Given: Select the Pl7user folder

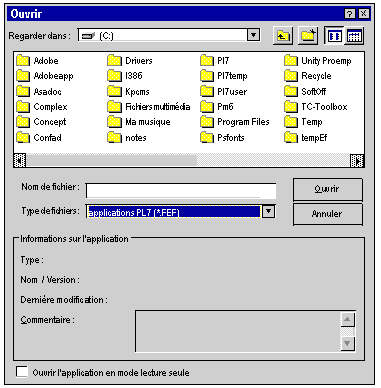Looking at the screenshot, I should click(224, 91).
